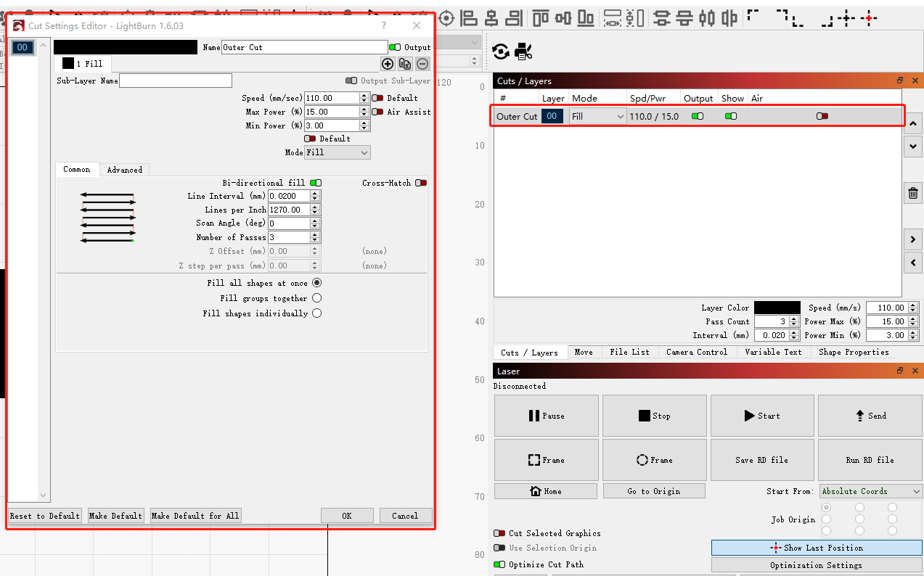This screenshot has width=924, height=576.
Task: Toggle the Outer Cut layer Air switch
Action: tap(822, 116)
